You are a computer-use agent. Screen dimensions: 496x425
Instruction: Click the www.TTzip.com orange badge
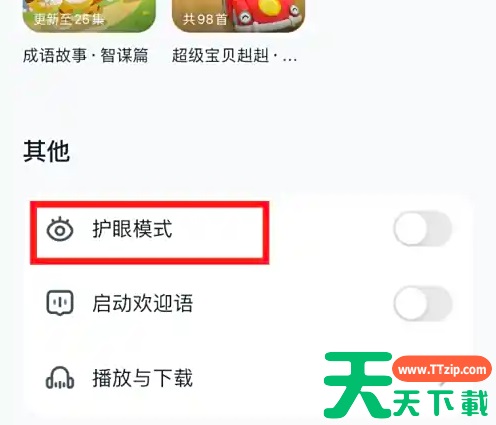click(x=442, y=369)
